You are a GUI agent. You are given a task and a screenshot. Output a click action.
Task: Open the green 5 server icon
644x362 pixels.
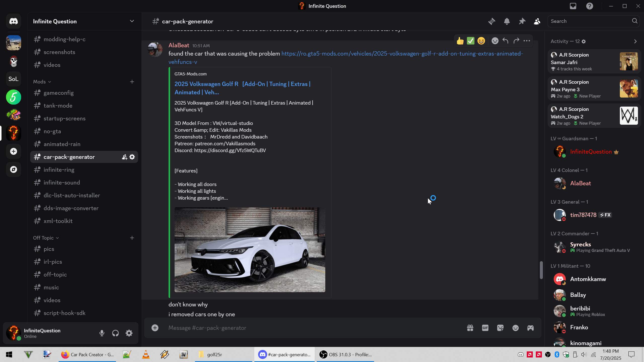coord(14,97)
